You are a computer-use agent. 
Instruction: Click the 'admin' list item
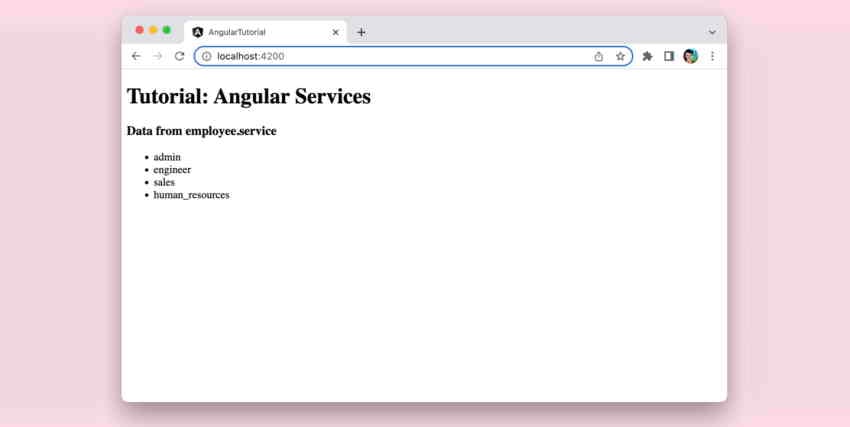[x=167, y=157]
